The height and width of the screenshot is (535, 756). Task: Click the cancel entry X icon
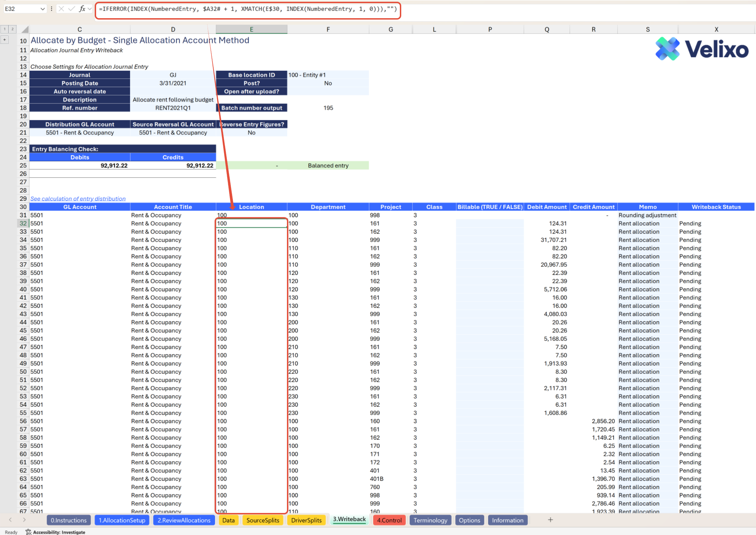coord(62,9)
